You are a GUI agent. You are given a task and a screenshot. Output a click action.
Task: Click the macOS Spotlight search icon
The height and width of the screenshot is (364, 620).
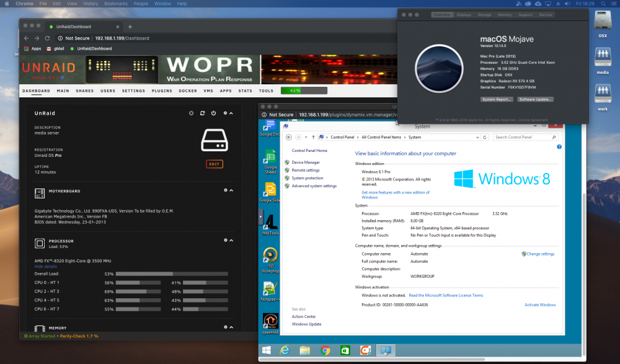click(x=603, y=4)
